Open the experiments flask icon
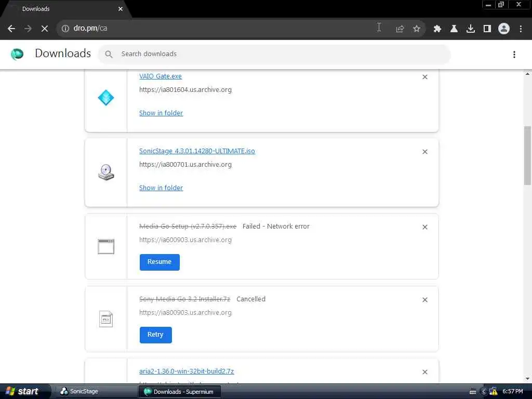The height and width of the screenshot is (399, 532). (x=454, y=29)
